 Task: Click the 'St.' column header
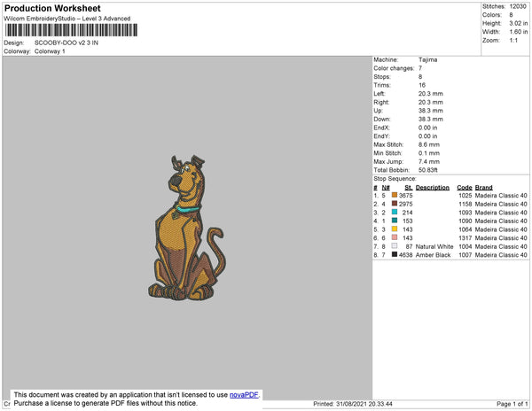(409, 188)
